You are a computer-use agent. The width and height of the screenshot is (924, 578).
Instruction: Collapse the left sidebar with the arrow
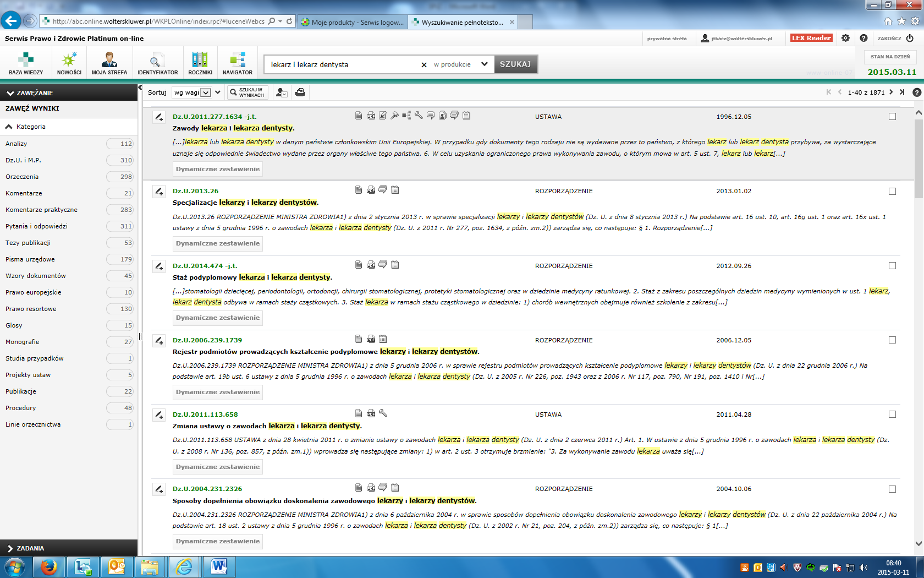click(140, 88)
